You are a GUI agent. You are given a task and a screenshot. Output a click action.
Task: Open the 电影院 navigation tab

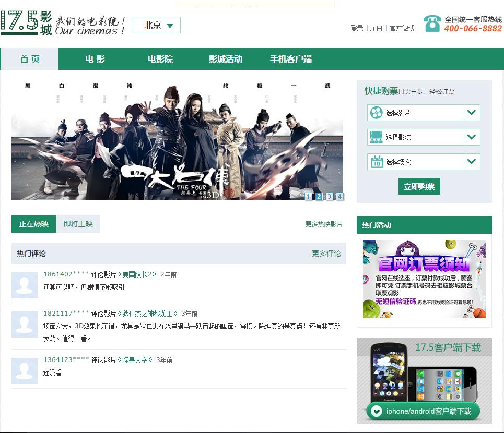160,59
